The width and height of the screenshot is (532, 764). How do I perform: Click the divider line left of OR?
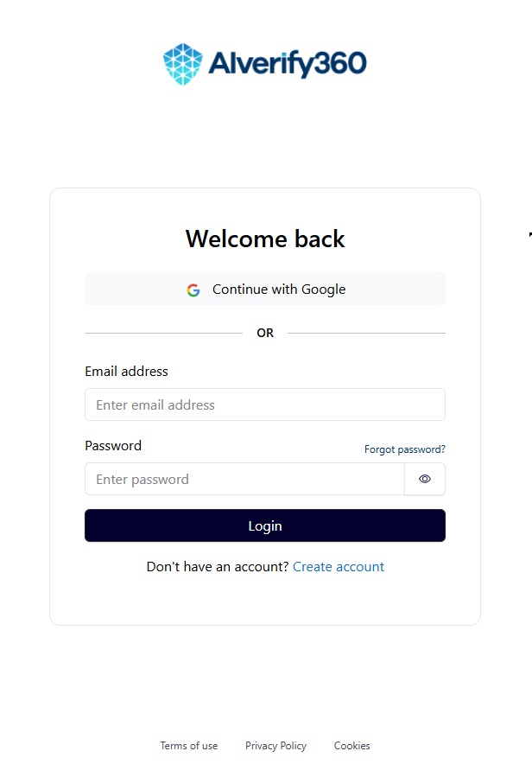163,333
